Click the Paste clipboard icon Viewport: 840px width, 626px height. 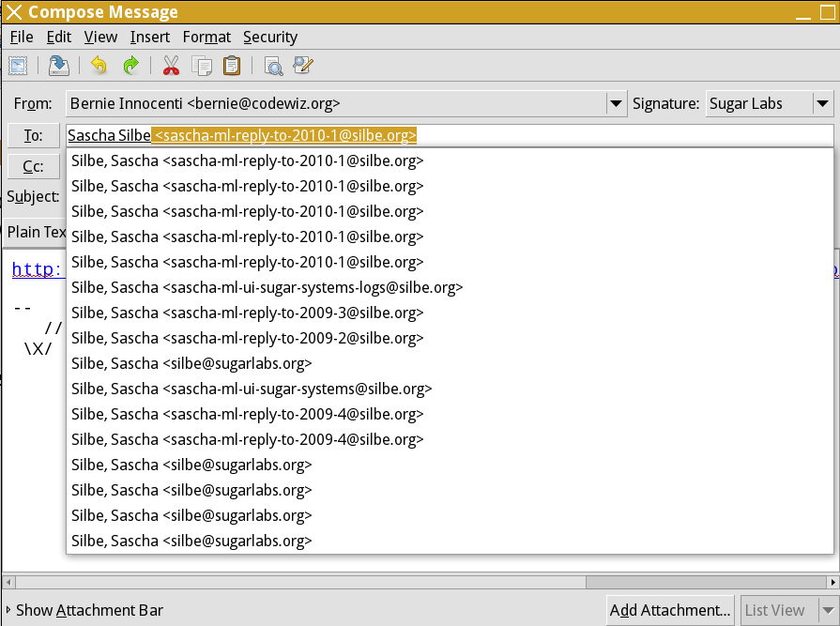232,66
